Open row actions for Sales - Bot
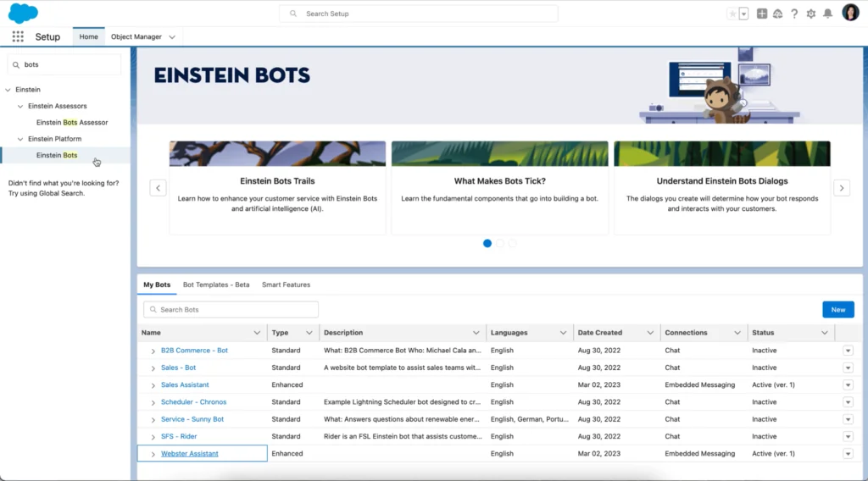The height and width of the screenshot is (481, 868). (x=848, y=368)
